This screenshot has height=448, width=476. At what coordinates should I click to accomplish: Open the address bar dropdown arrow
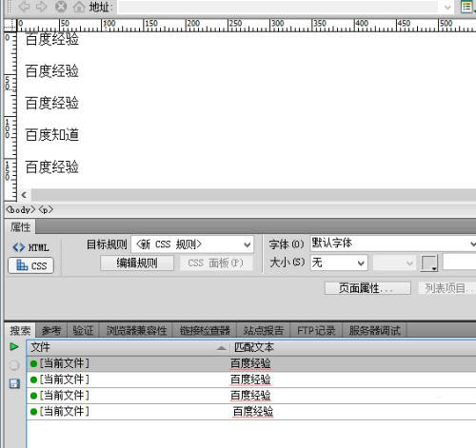(x=447, y=7)
